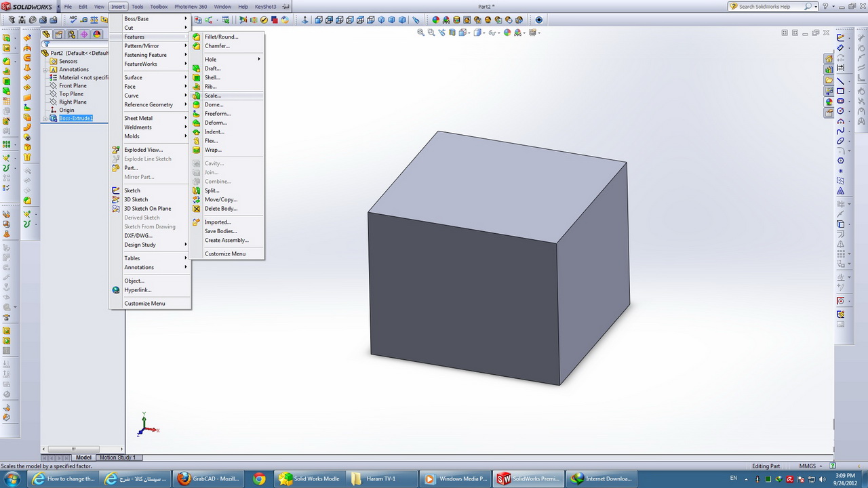Expand the Boss-Extrude1 tree node
This screenshot has width=868, height=488.
coord(45,118)
